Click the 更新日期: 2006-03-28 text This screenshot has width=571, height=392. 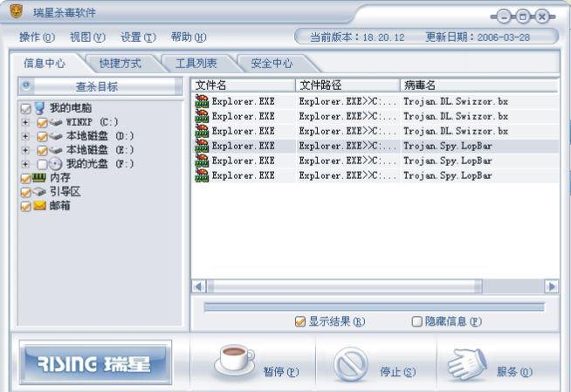pos(478,38)
